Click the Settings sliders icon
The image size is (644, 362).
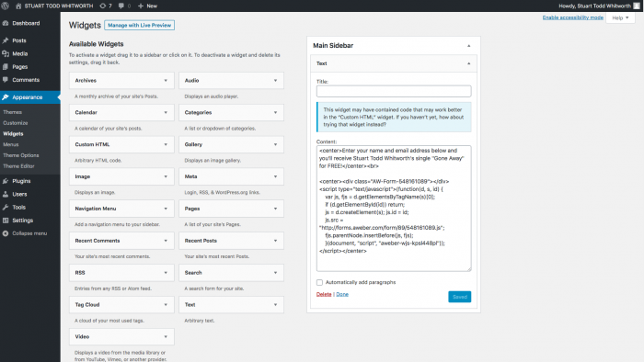coord(6,221)
